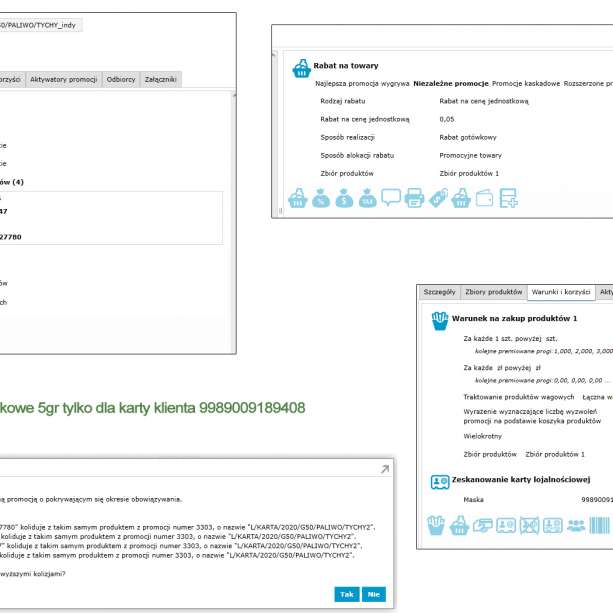Click the Maska label under loyalty card

pyautogui.click(x=473, y=500)
